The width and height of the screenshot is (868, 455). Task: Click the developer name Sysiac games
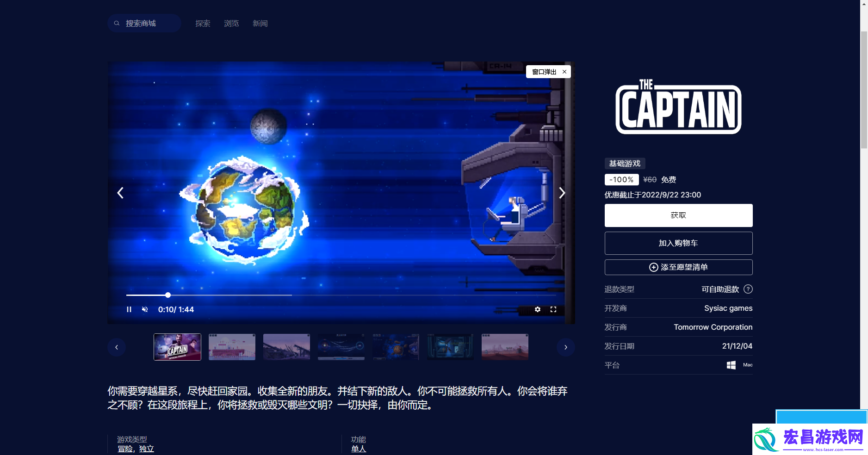[x=728, y=308]
